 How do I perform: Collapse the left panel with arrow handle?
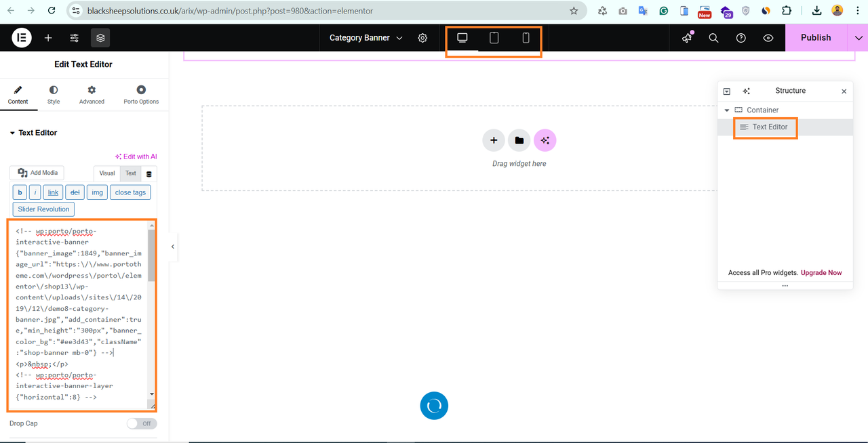tap(173, 247)
